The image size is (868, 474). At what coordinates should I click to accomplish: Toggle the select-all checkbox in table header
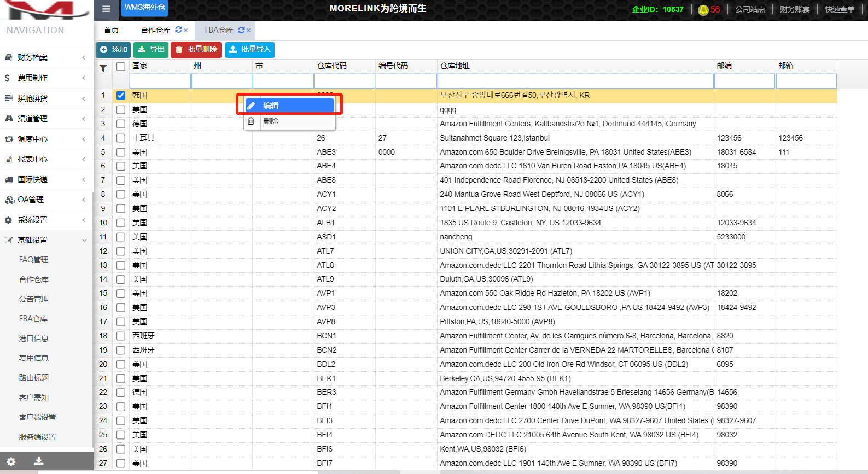121,67
